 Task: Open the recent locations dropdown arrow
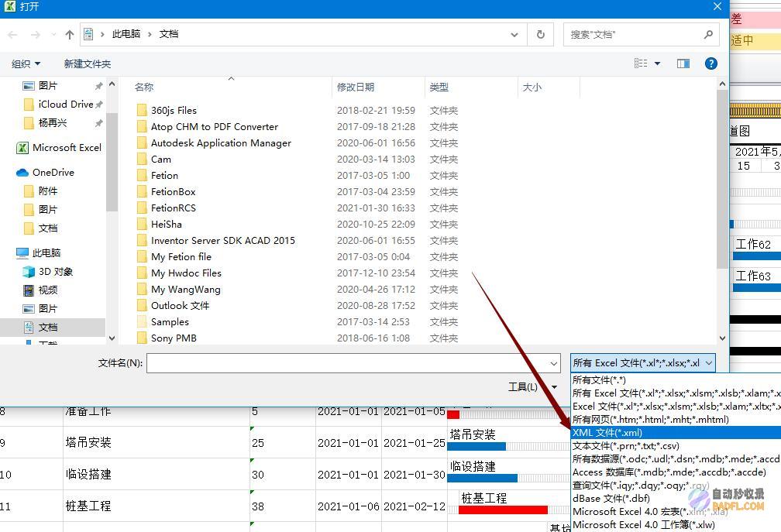[x=53, y=34]
